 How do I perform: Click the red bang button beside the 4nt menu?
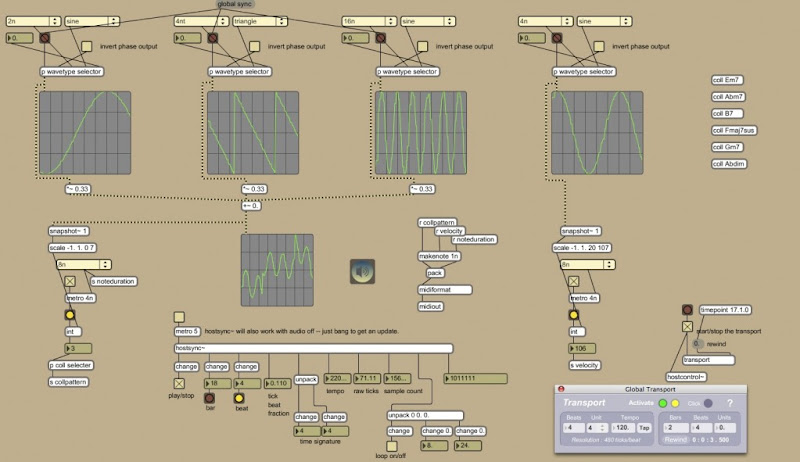point(213,38)
